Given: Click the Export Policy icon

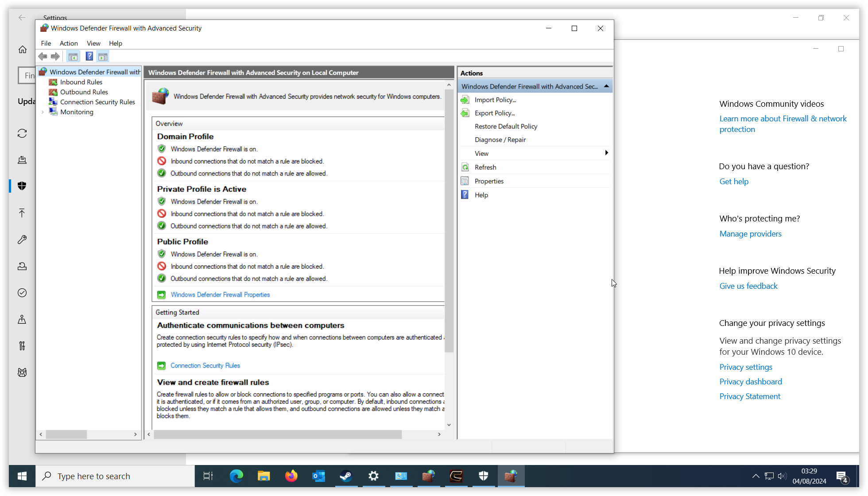Looking at the screenshot, I should coord(465,113).
